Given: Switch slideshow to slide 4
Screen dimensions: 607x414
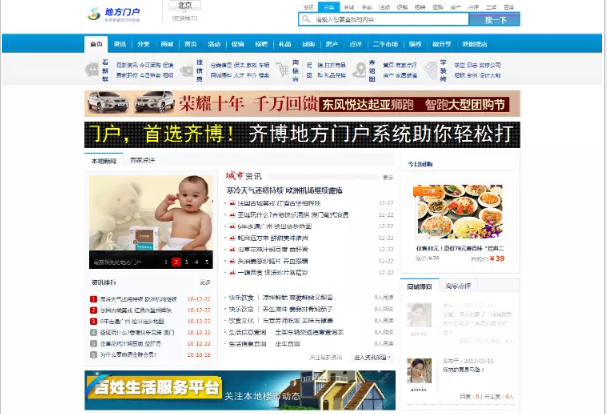Looking at the screenshot, I should click(197, 262).
